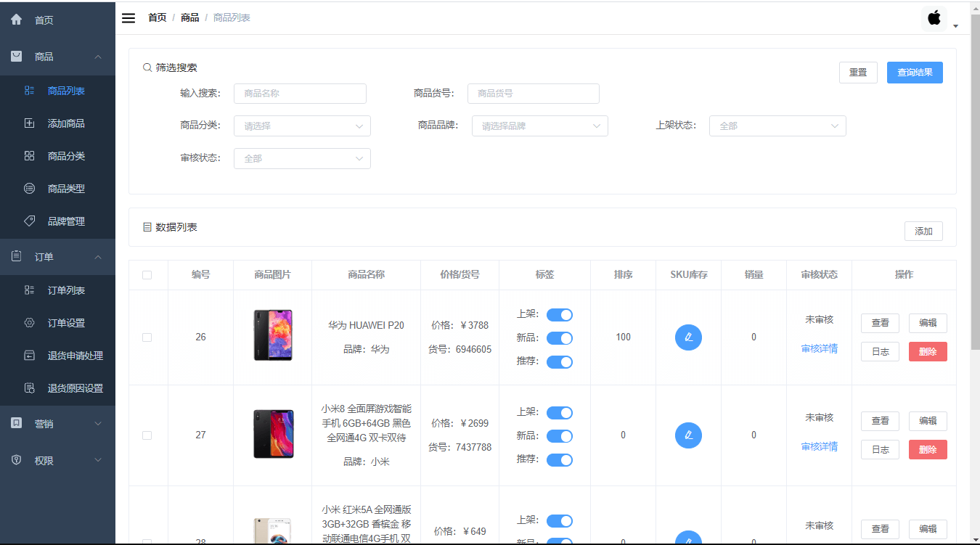Open the 商品品牌 dropdown

point(540,126)
